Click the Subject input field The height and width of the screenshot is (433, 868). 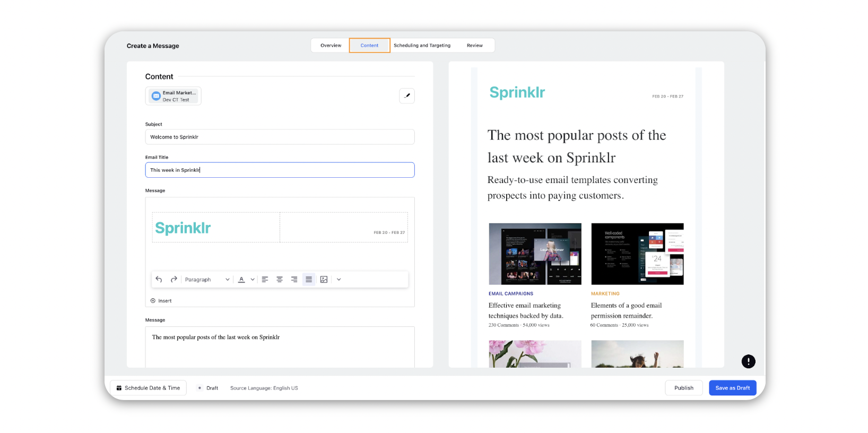tap(280, 137)
